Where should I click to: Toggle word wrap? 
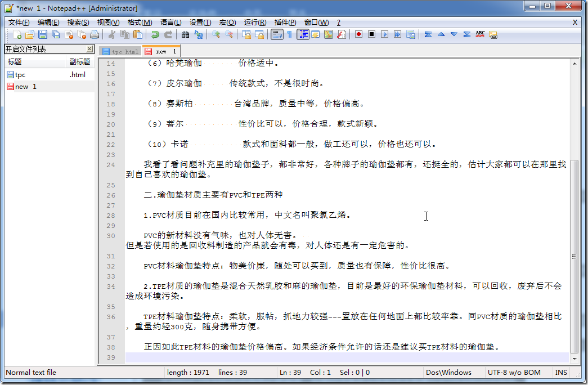(x=277, y=34)
